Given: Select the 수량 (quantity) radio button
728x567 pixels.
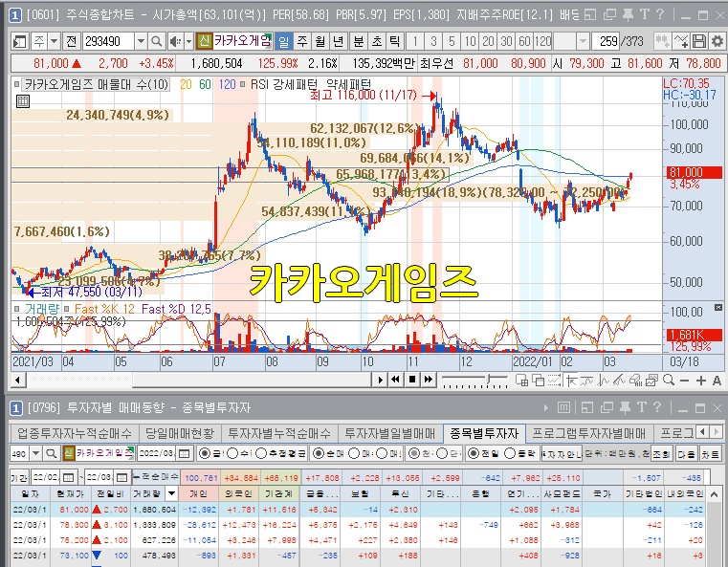Looking at the screenshot, I should (x=232, y=453).
